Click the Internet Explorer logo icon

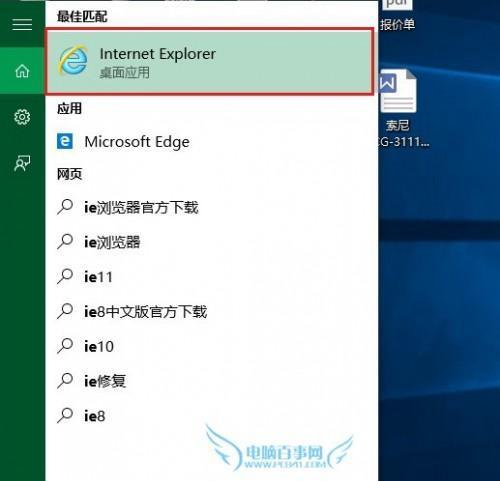click(73, 60)
